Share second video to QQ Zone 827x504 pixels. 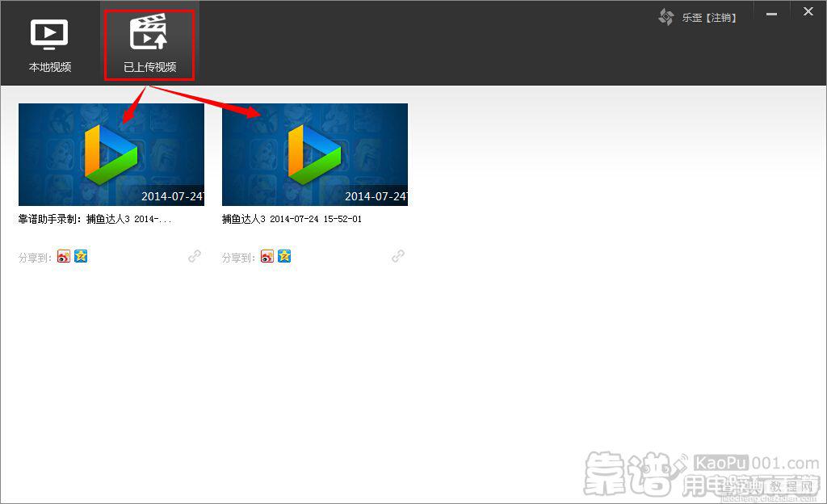[x=284, y=256]
